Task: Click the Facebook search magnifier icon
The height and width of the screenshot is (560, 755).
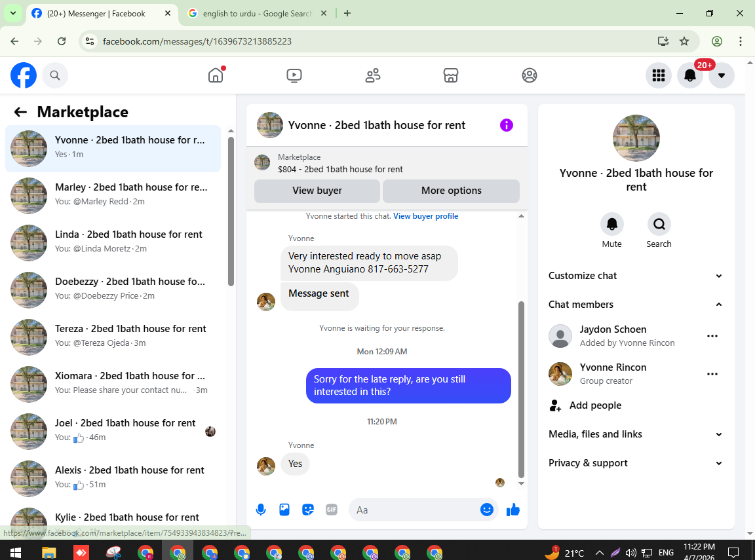Action: (55, 75)
